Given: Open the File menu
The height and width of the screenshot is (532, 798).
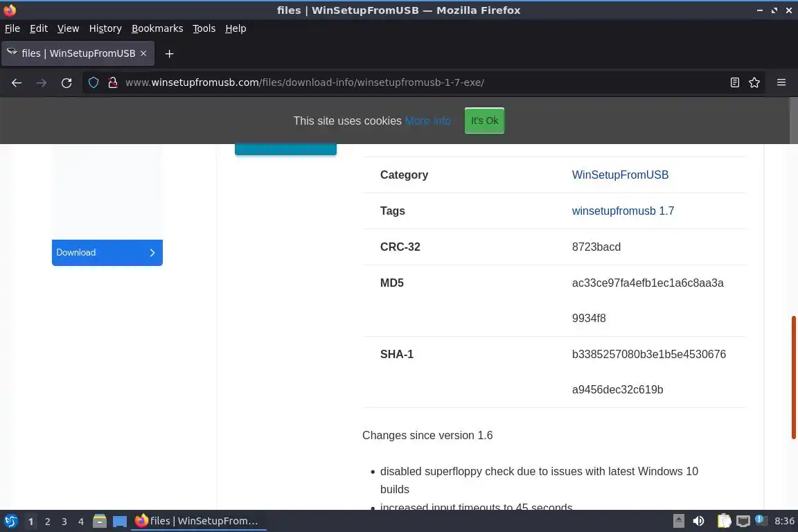Looking at the screenshot, I should point(12,28).
